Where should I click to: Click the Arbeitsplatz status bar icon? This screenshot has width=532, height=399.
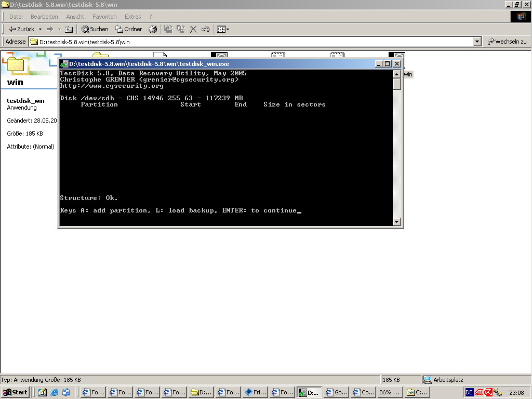(x=427, y=380)
